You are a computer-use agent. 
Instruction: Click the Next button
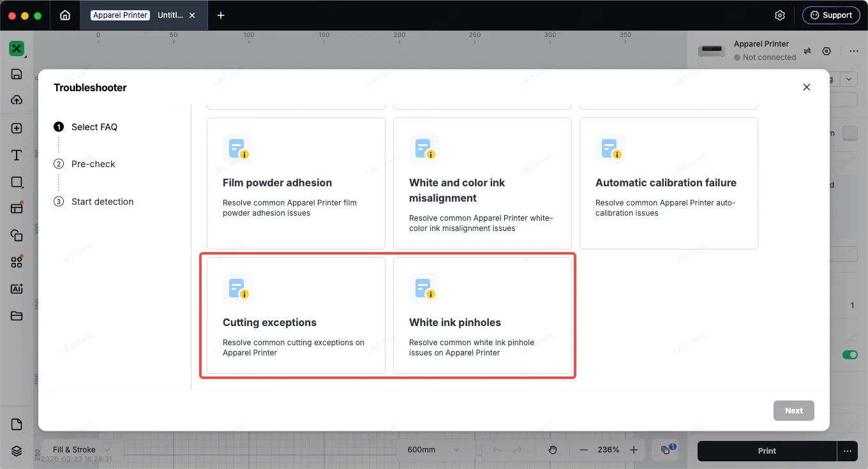tap(794, 410)
